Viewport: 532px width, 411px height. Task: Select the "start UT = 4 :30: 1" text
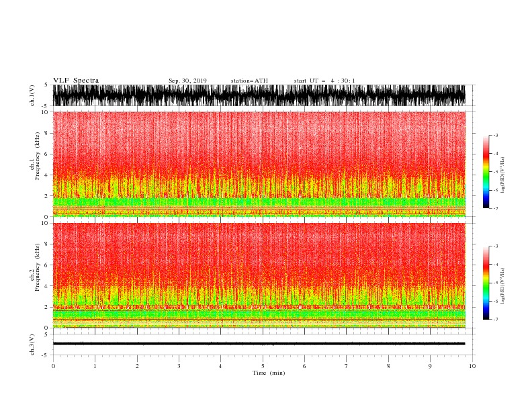click(324, 81)
